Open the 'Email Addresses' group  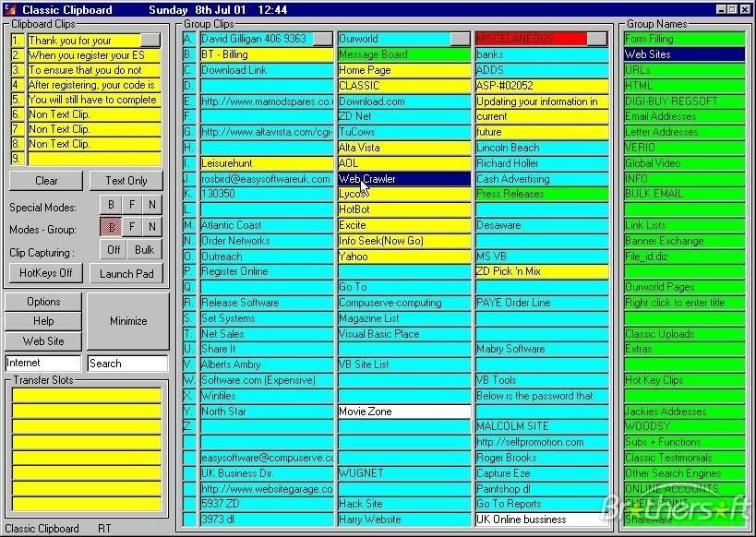(684, 116)
